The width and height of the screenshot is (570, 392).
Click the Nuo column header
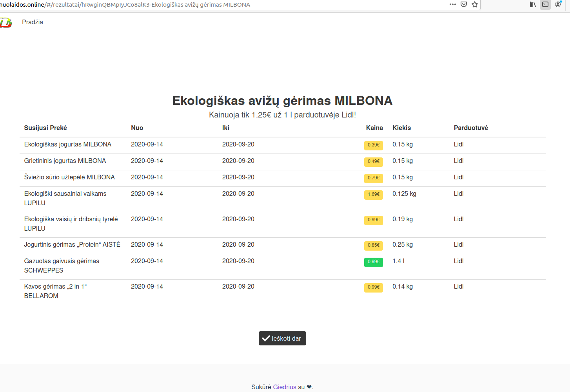point(137,128)
